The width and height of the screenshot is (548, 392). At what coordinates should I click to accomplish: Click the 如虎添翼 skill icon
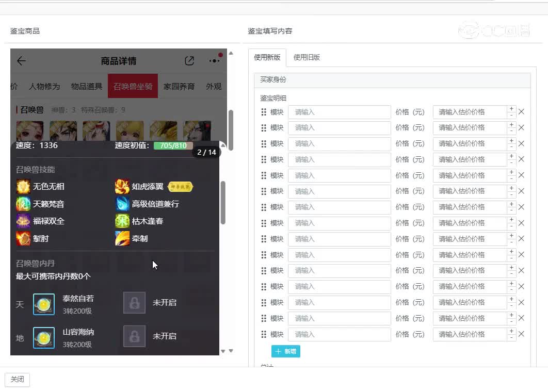pos(122,187)
